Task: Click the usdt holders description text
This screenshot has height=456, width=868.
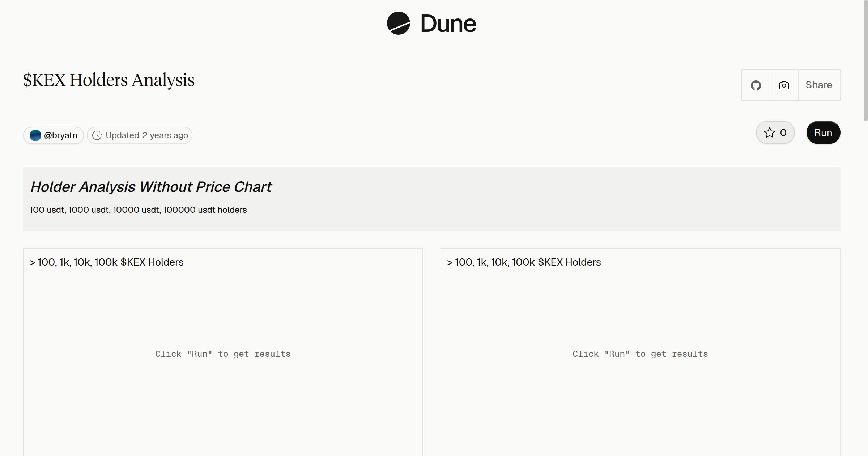Action: (x=138, y=210)
